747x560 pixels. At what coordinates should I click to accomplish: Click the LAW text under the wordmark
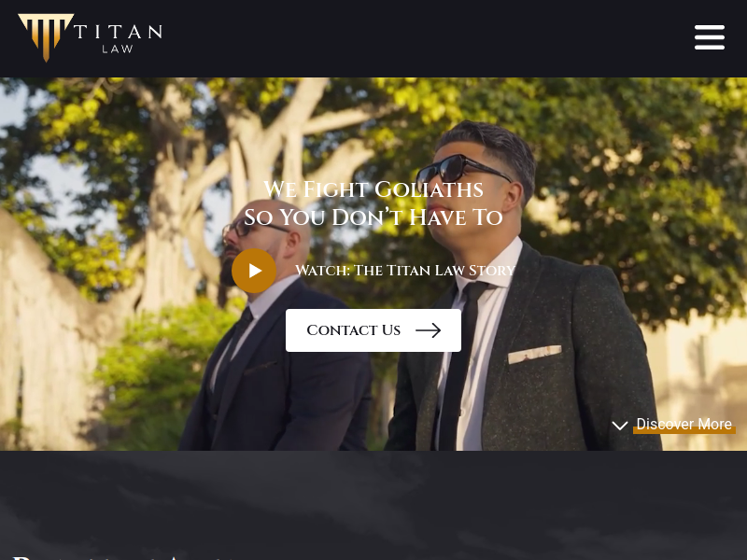[x=118, y=49]
